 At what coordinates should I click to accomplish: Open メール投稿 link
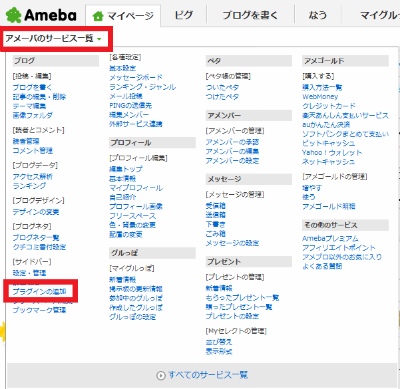(126, 96)
